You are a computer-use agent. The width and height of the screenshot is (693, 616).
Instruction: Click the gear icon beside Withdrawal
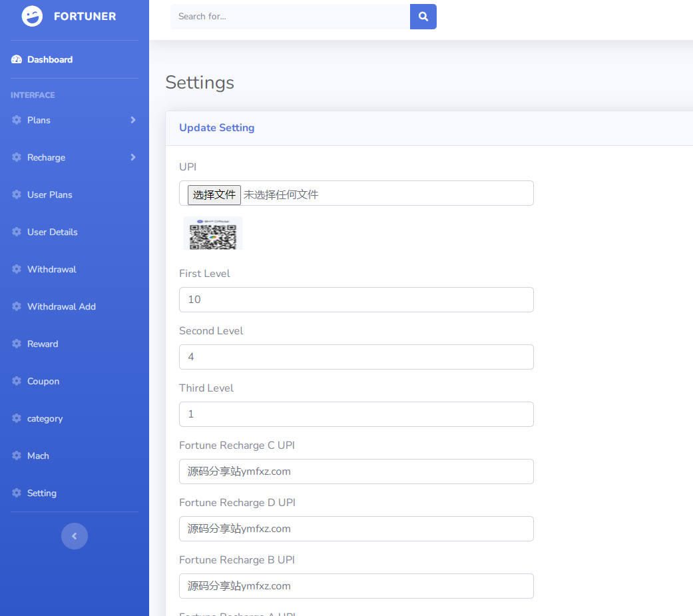[x=17, y=270]
